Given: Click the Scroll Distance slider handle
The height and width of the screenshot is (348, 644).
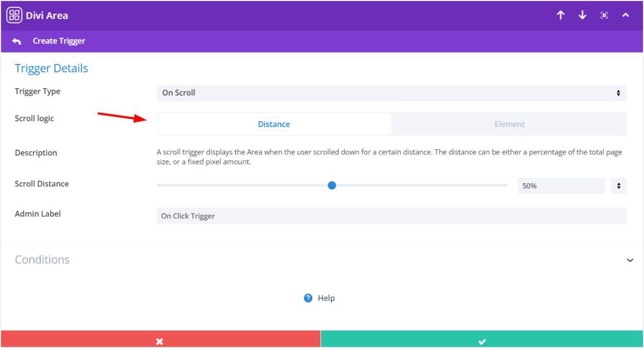Looking at the screenshot, I should click(332, 185).
